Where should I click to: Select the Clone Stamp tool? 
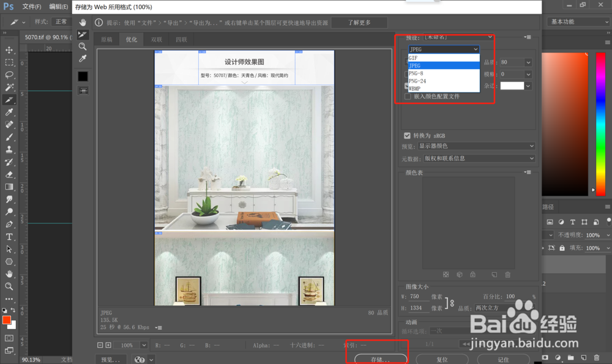click(9, 149)
